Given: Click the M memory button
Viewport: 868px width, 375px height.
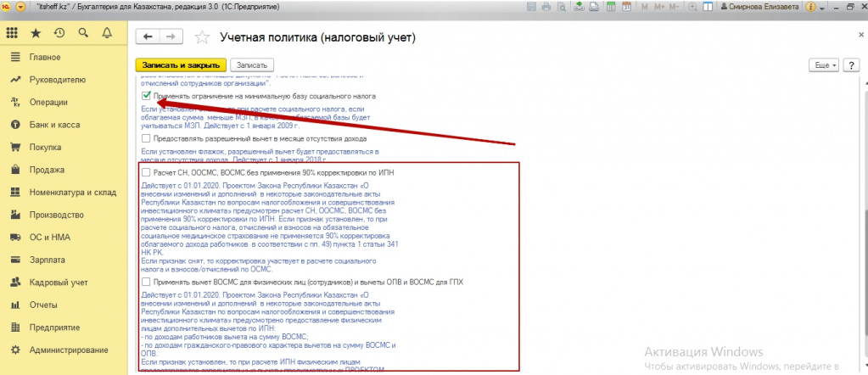Looking at the screenshot, I should [x=644, y=7].
